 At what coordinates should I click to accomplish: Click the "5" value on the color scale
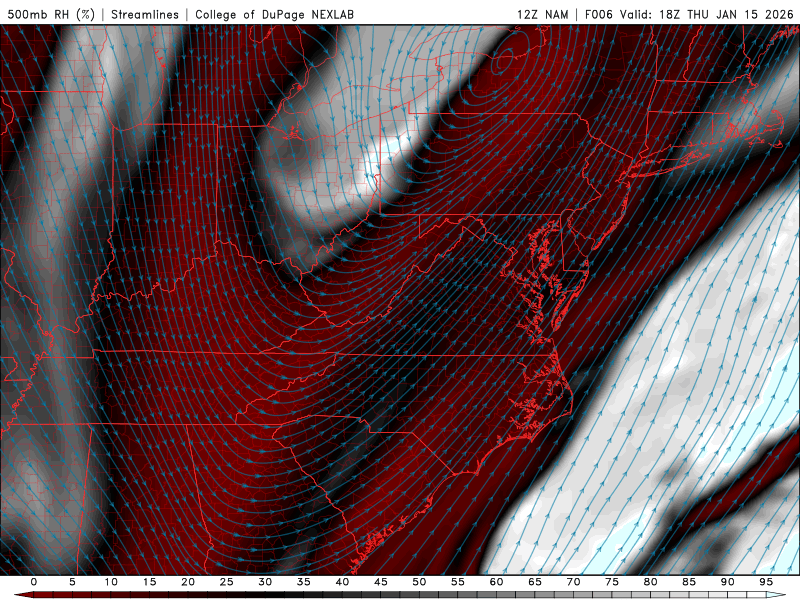coord(72,582)
